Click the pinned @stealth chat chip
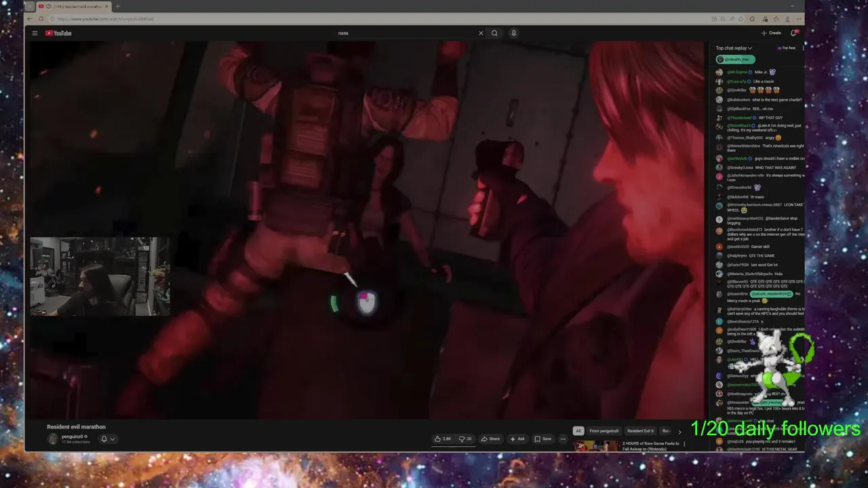Screen dimensions: 868x488 735,60
